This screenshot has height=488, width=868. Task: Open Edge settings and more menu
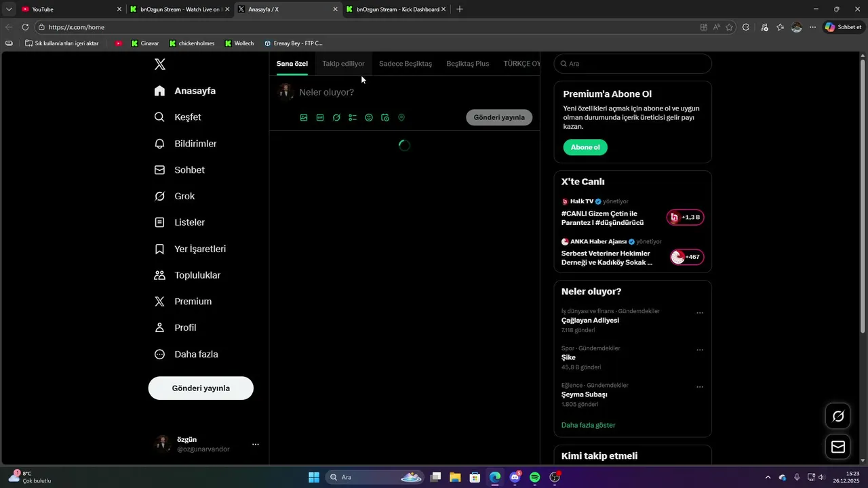tap(813, 27)
